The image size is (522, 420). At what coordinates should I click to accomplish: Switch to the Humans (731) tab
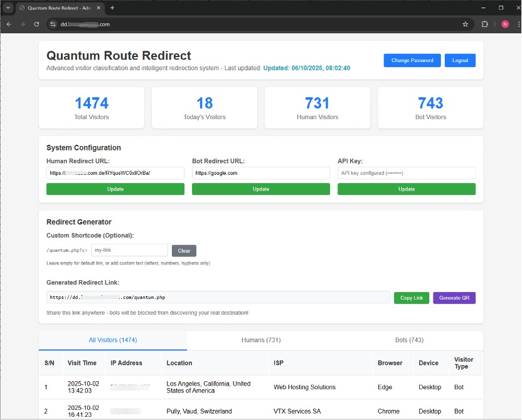pyautogui.click(x=260, y=340)
